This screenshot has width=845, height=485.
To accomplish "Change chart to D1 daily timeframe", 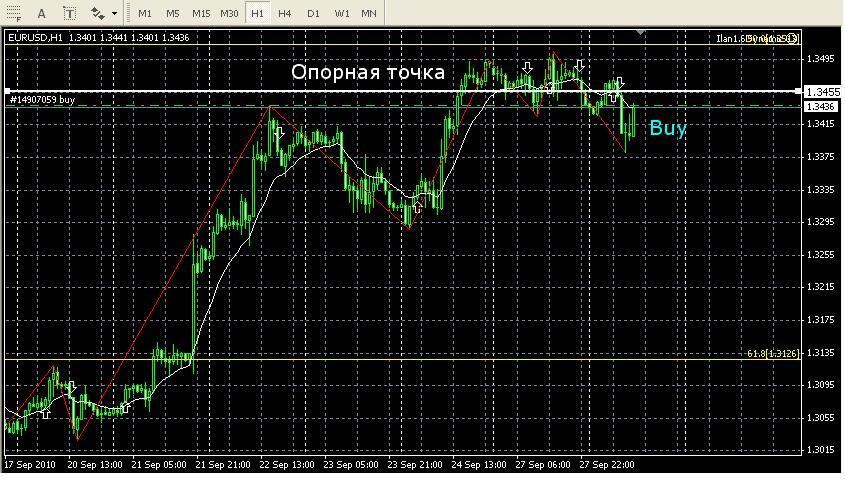I will 313,13.
